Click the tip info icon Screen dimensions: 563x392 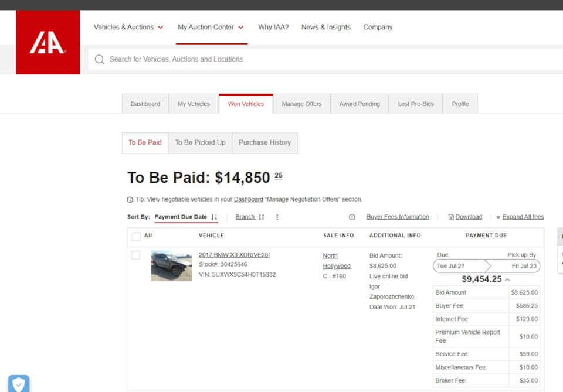tap(130, 200)
